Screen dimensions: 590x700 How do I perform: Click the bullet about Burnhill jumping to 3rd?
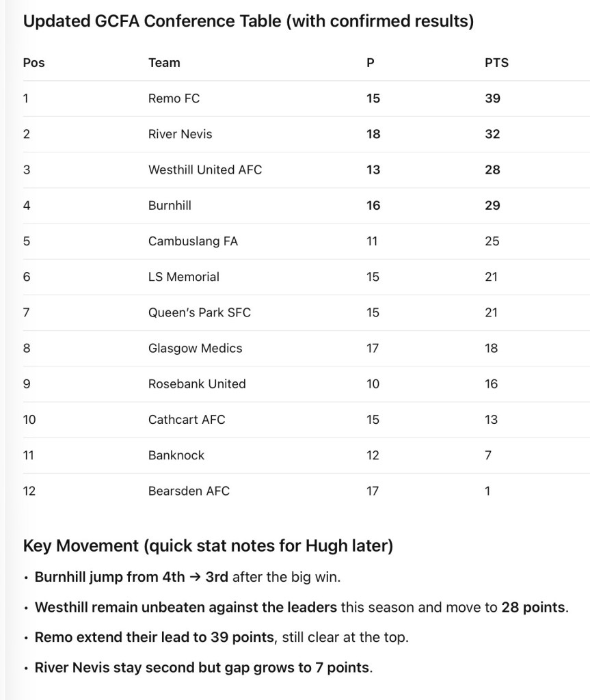click(x=187, y=577)
